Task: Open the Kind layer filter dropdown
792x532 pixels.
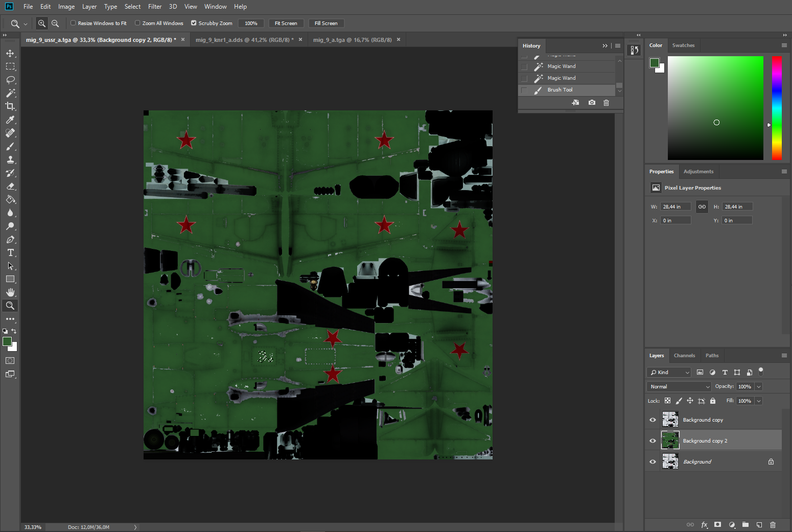Action: point(669,373)
